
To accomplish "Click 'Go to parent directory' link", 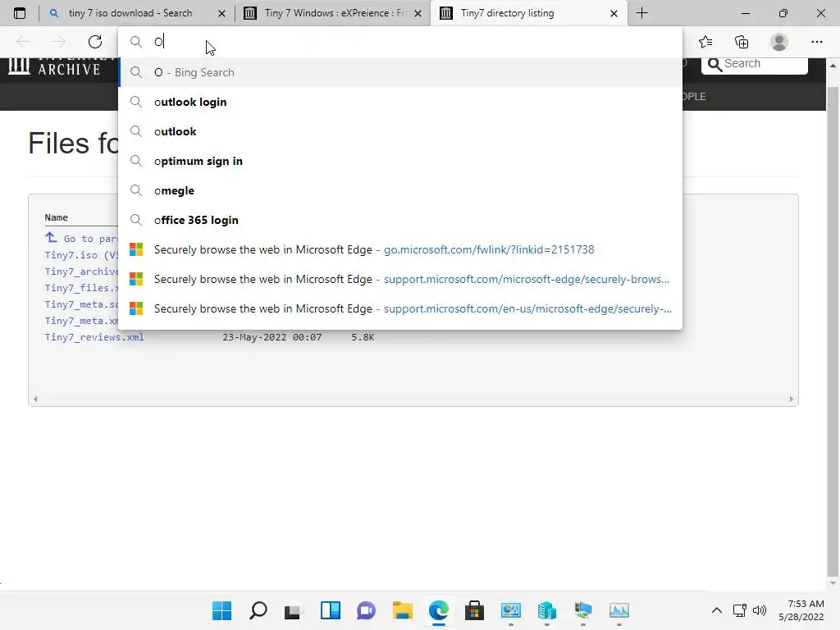I will (x=81, y=238).
